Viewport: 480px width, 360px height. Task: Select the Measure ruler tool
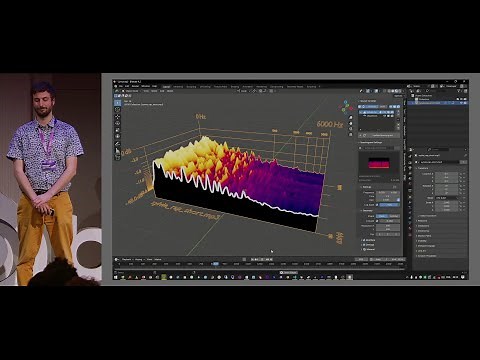(x=118, y=151)
